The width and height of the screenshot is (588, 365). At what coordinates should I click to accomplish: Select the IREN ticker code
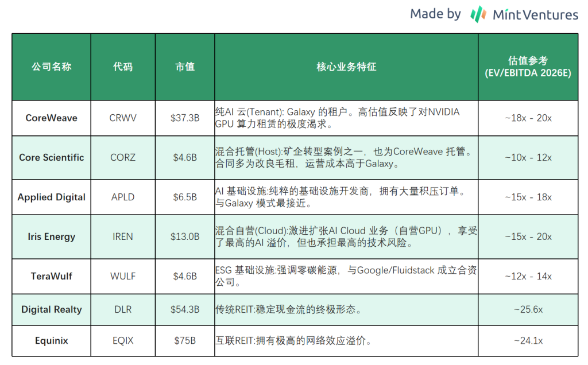pos(122,236)
